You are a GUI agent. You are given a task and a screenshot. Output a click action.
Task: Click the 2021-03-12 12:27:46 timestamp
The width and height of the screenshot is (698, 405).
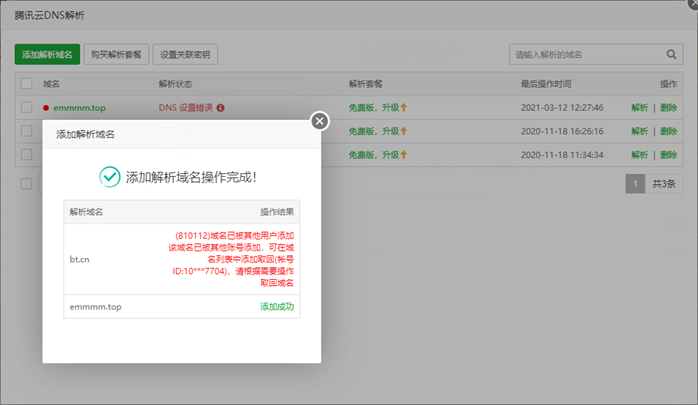(x=562, y=107)
